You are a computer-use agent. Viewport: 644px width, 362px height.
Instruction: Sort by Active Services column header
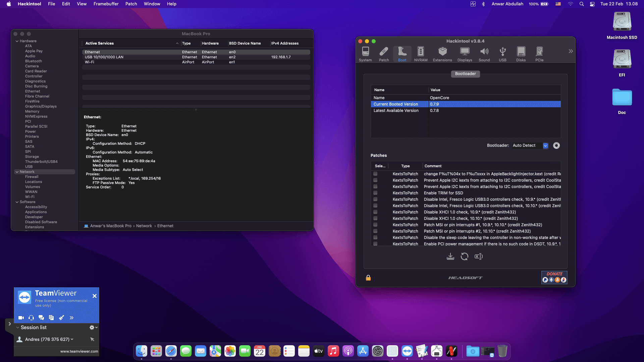click(x=131, y=43)
